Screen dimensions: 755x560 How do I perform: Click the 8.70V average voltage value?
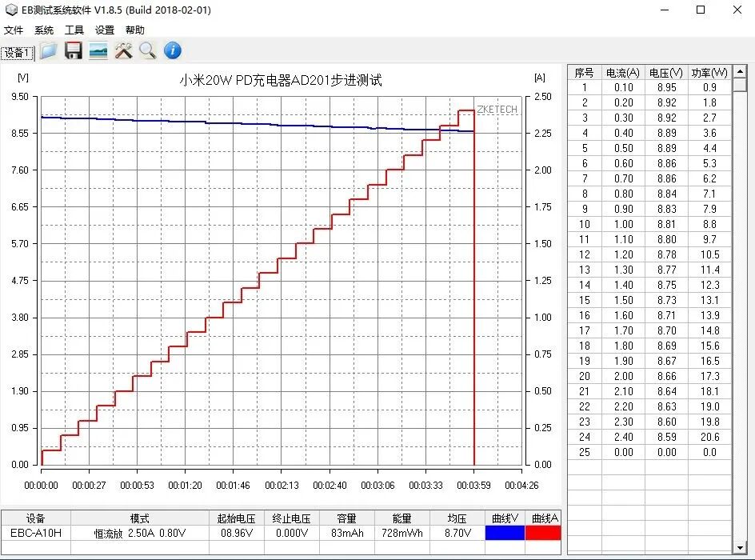457,533
